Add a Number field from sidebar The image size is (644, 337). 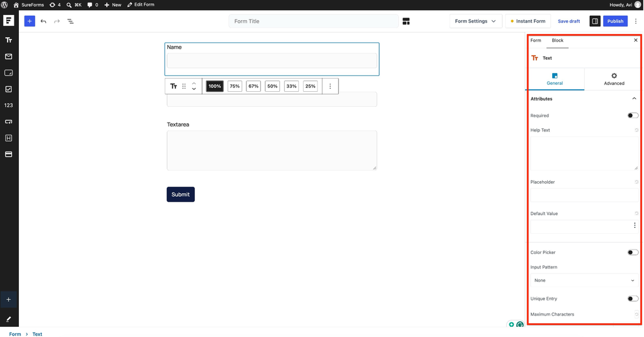(x=9, y=105)
